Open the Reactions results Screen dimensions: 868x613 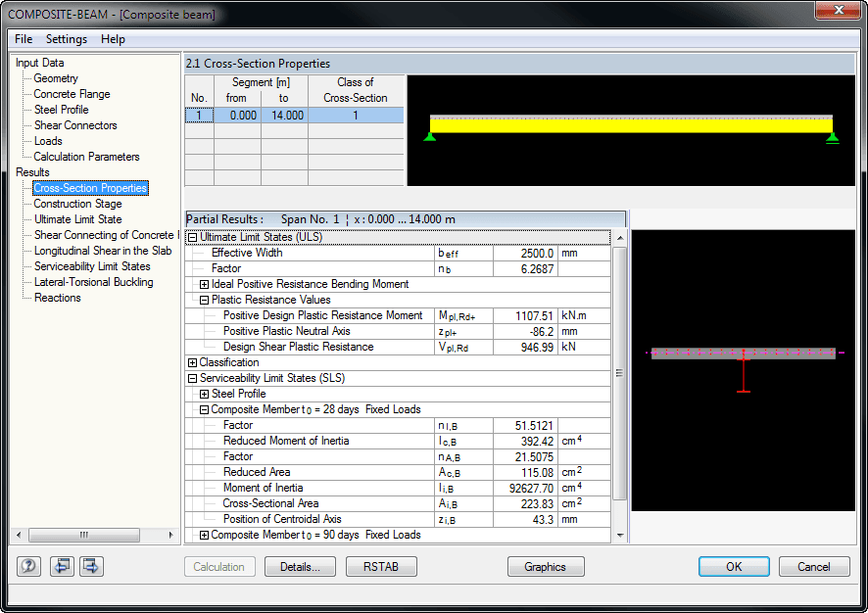(x=58, y=298)
